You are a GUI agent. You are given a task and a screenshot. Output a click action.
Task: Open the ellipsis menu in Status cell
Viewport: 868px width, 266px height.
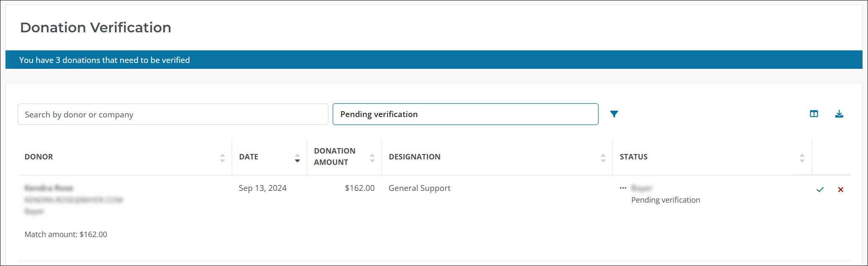pos(623,188)
